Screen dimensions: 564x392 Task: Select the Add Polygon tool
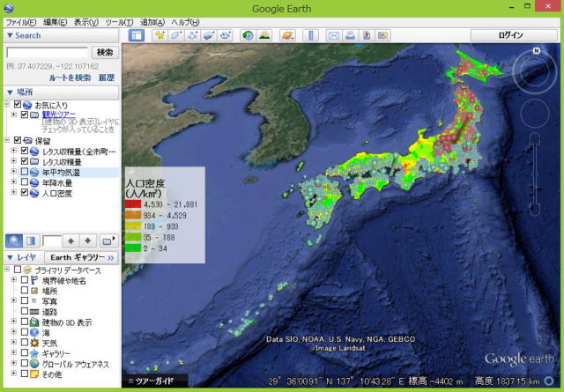(176, 35)
